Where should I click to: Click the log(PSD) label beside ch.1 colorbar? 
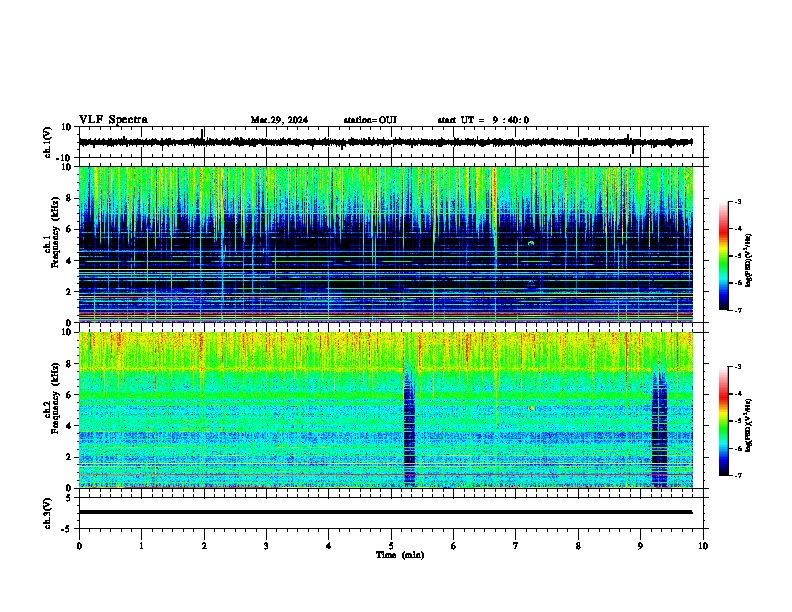click(x=749, y=260)
